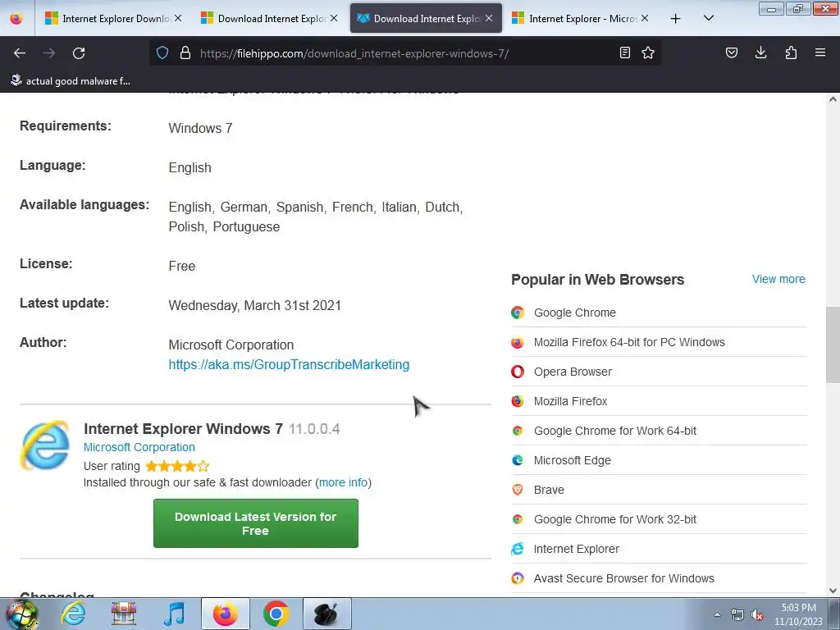Open 'actual good malware f...' bookmark
The width and height of the screenshot is (840, 630).
click(71, 81)
